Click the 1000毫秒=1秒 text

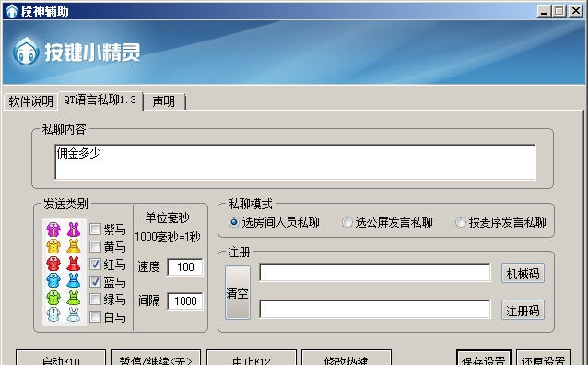(x=168, y=237)
